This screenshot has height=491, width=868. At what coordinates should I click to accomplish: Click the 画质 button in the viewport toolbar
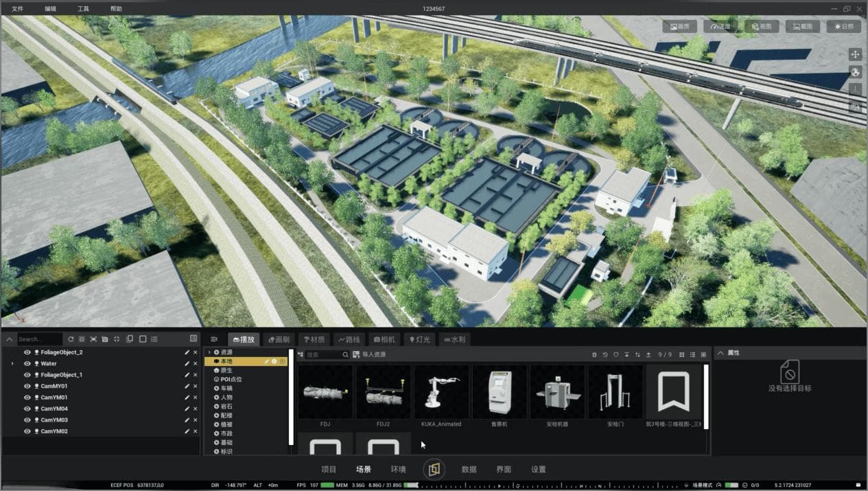point(680,26)
